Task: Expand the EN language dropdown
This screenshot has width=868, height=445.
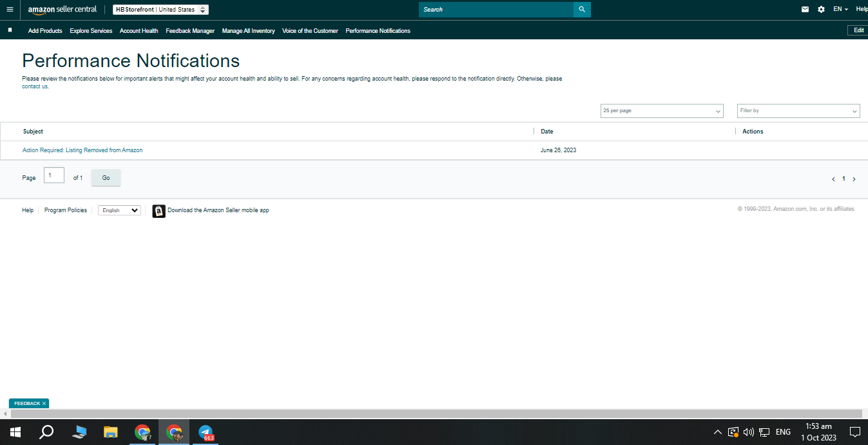Action: point(840,10)
